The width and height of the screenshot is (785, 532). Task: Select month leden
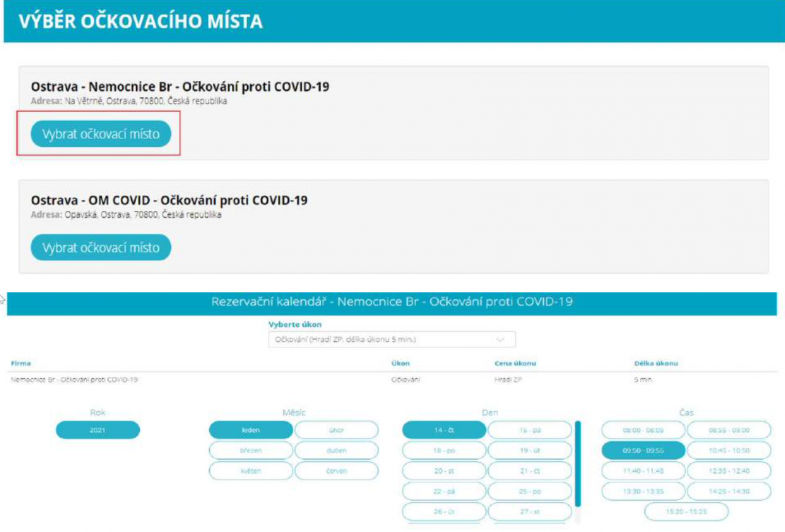(x=251, y=430)
